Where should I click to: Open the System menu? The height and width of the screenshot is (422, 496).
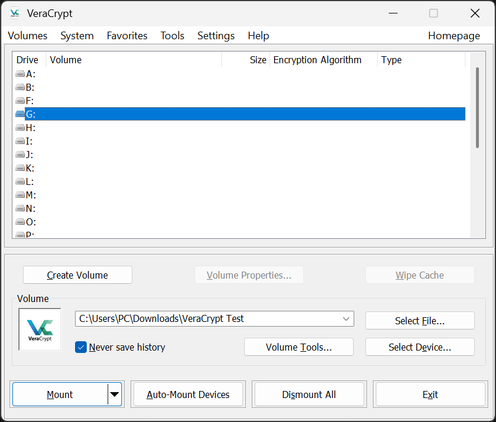tap(77, 35)
